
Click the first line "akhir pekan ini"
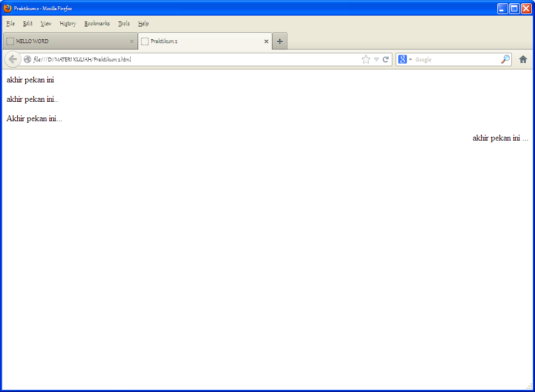pos(30,80)
